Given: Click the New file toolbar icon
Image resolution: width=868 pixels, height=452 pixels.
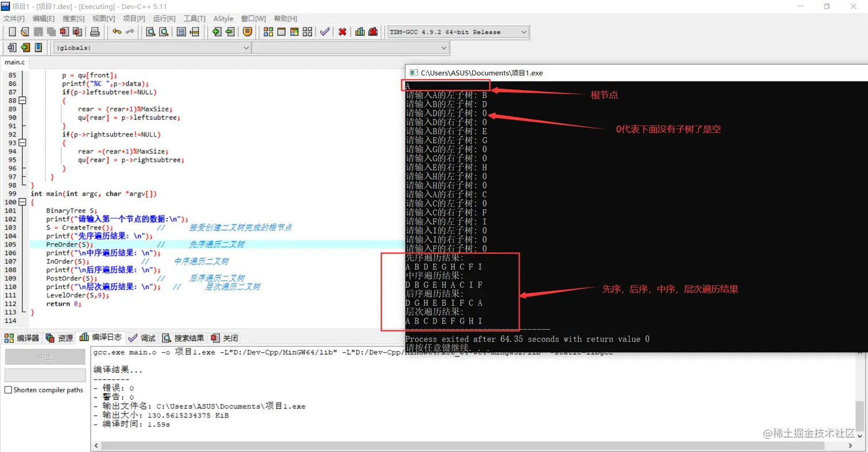Looking at the screenshot, I should [x=12, y=32].
